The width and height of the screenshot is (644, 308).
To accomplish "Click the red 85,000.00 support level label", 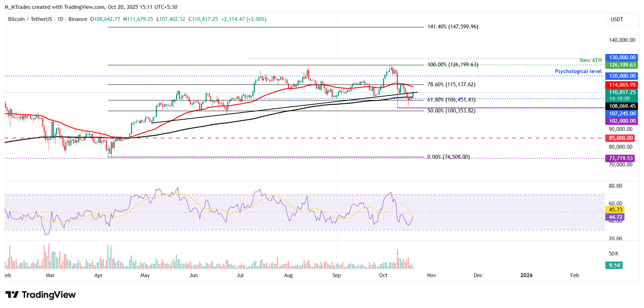I will [621, 138].
